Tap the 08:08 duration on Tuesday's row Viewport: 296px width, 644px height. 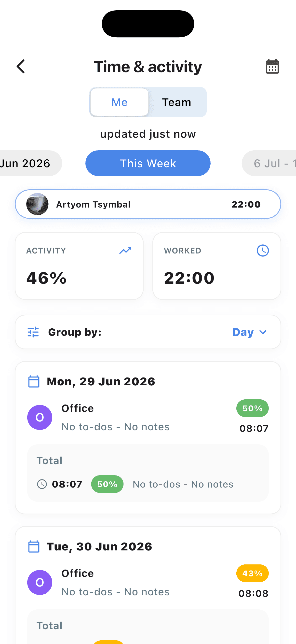coord(254,593)
